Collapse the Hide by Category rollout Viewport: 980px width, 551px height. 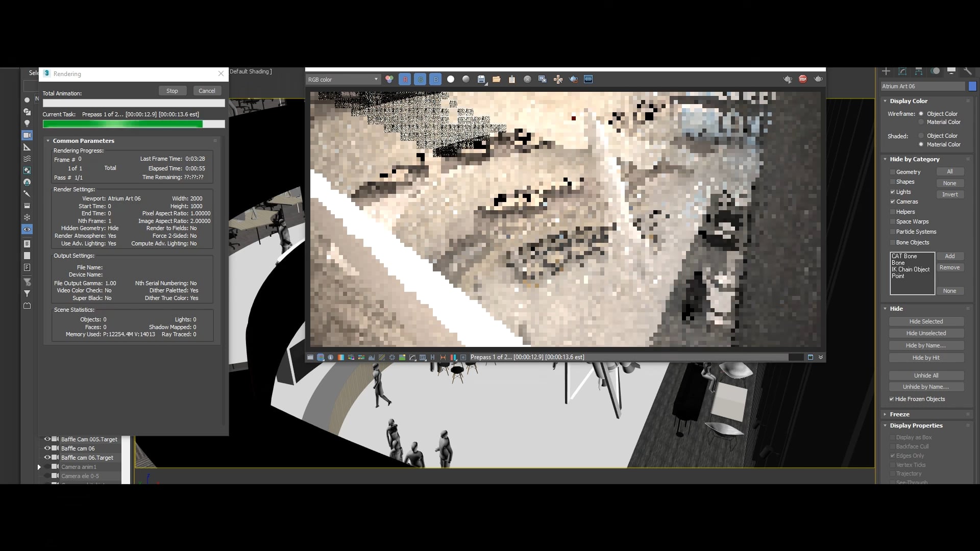tap(886, 159)
